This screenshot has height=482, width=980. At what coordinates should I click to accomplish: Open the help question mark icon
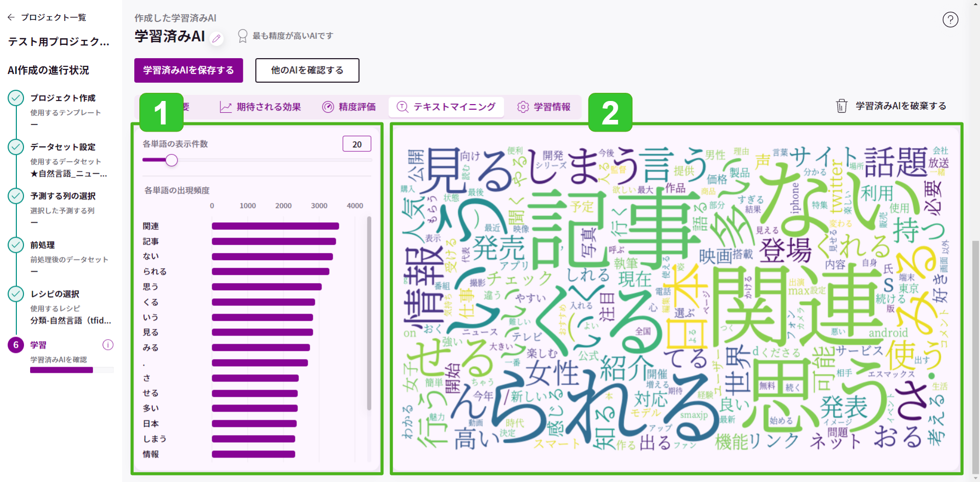pyautogui.click(x=950, y=20)
